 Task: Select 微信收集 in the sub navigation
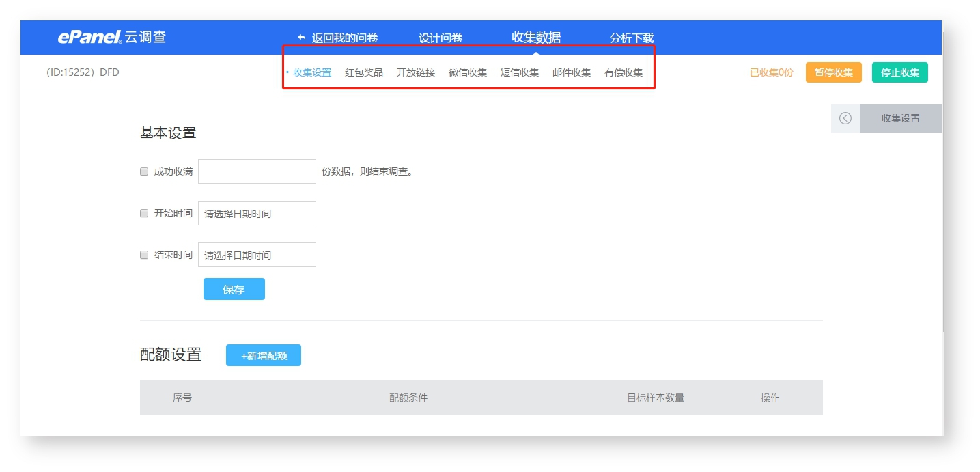(468, 72)
